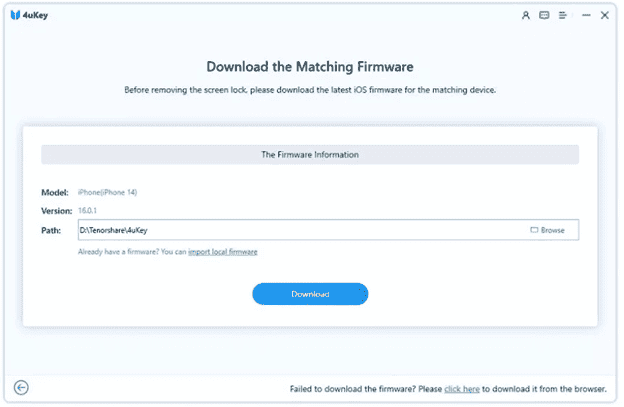Click the Browse folder button
This screenshot has width=624, height=407.
(548, 230)
